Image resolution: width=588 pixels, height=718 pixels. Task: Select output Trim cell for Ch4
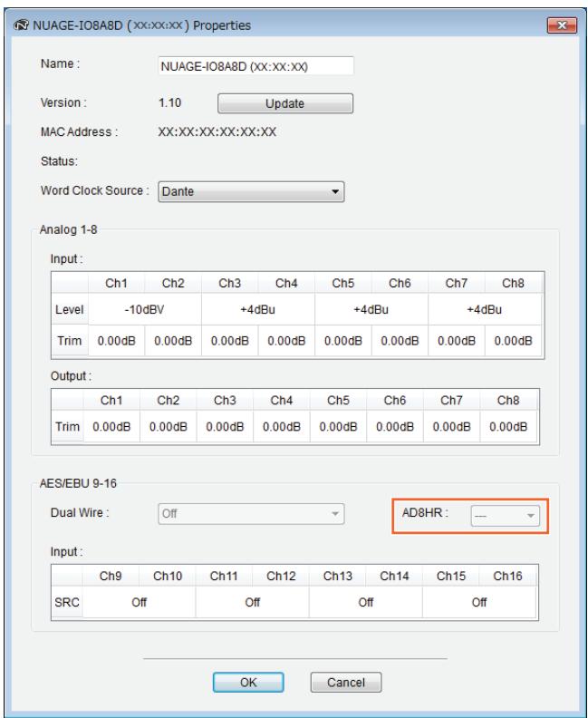click(282, 426)
